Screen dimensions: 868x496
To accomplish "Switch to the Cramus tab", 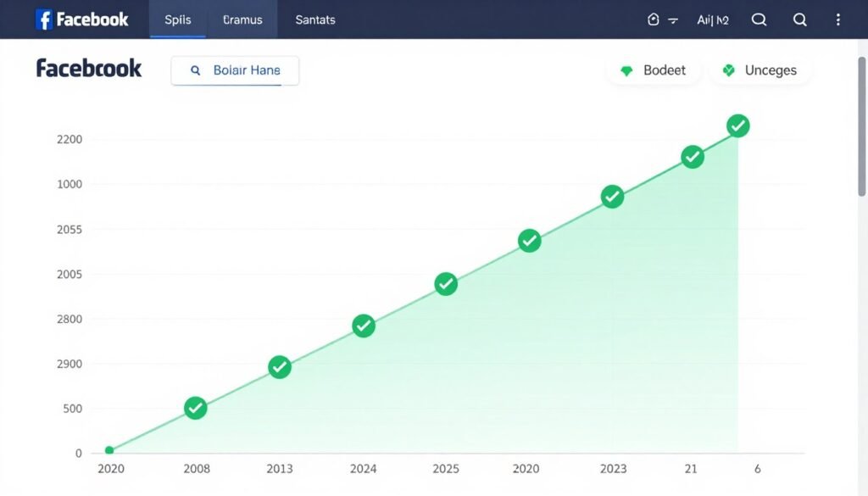I will coord(242,19).
